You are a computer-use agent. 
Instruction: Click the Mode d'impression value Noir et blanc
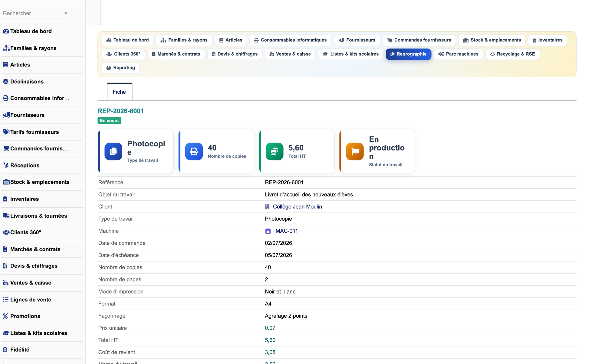tap(280, 292)
